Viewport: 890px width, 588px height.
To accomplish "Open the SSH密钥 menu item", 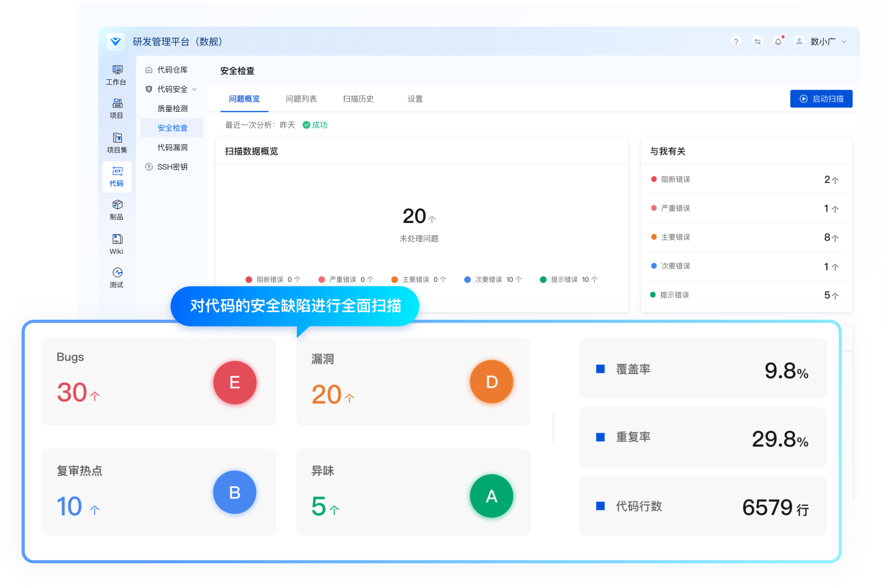I will [172, 167].
